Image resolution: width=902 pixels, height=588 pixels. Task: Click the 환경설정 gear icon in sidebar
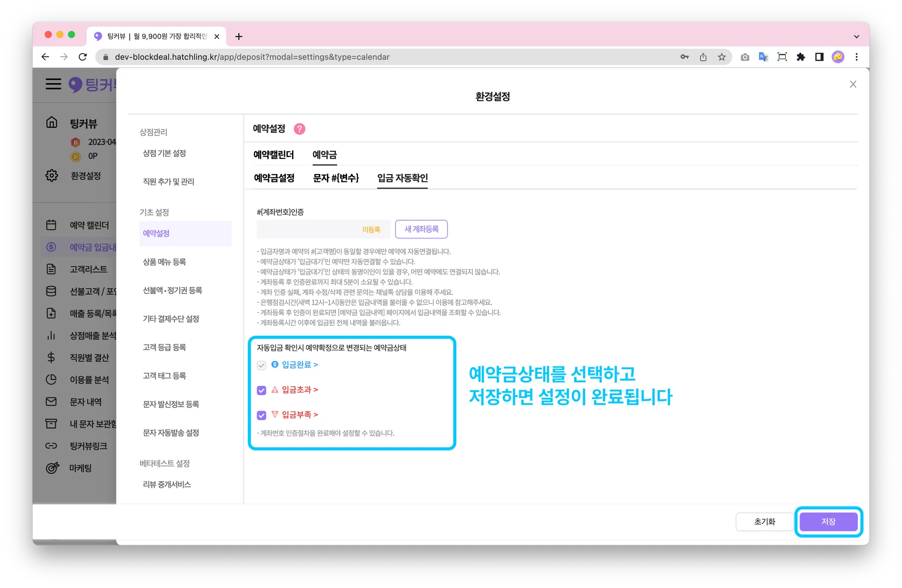click(x=52, y=175)
